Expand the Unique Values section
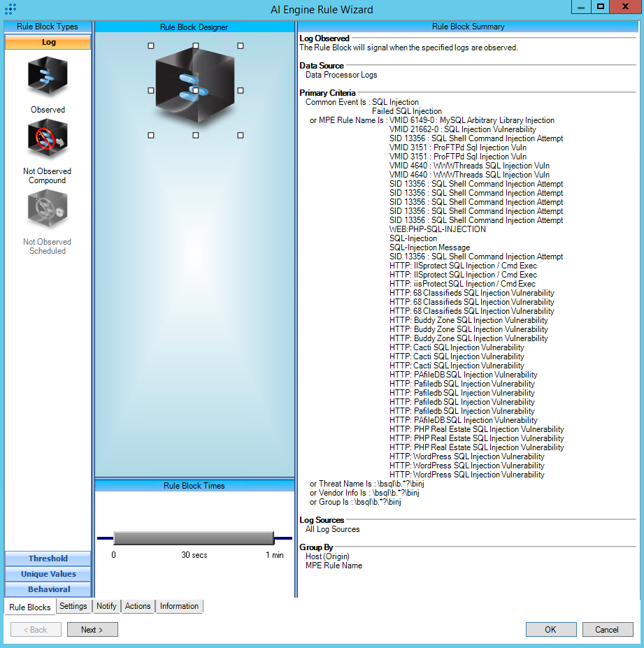The height and width of the screenshot is (648, 644). pos(48,574)
